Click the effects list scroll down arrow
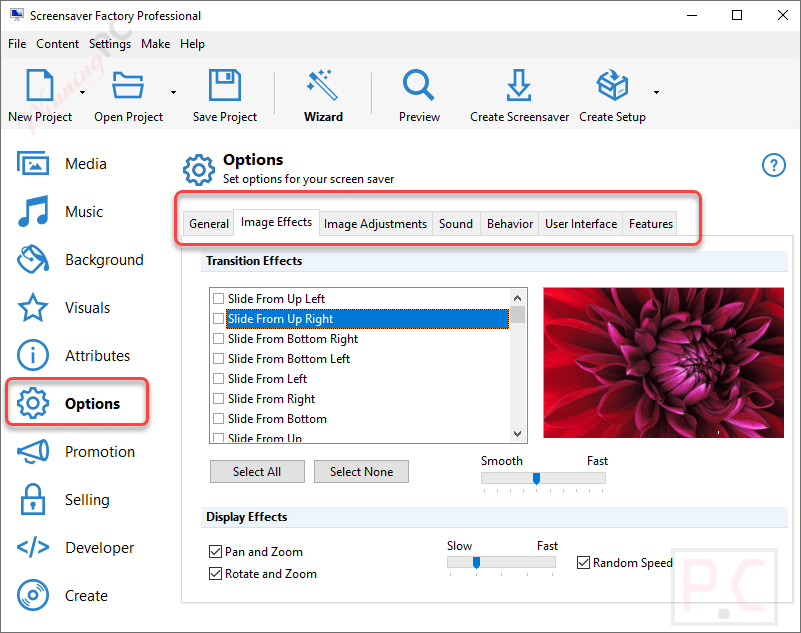 coord(517,434)
